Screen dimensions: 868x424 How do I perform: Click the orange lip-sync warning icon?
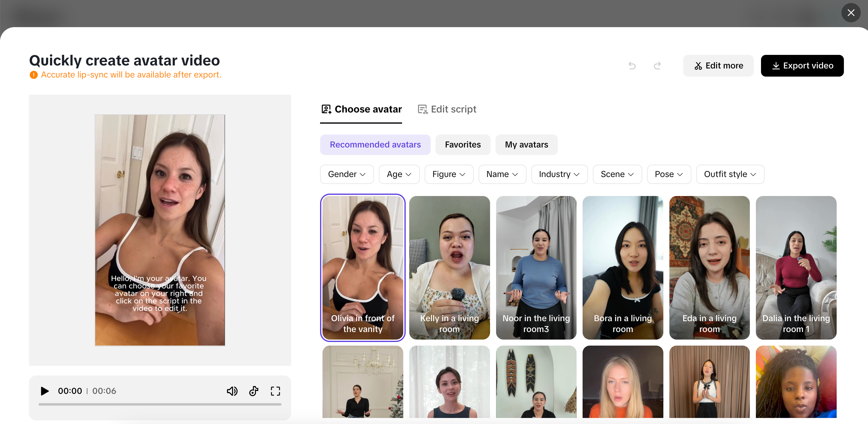tap(33, 75)
